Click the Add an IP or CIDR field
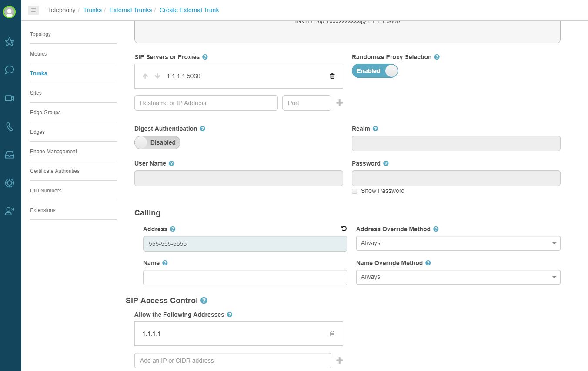The image size is (588, 371). pos(233,361)
